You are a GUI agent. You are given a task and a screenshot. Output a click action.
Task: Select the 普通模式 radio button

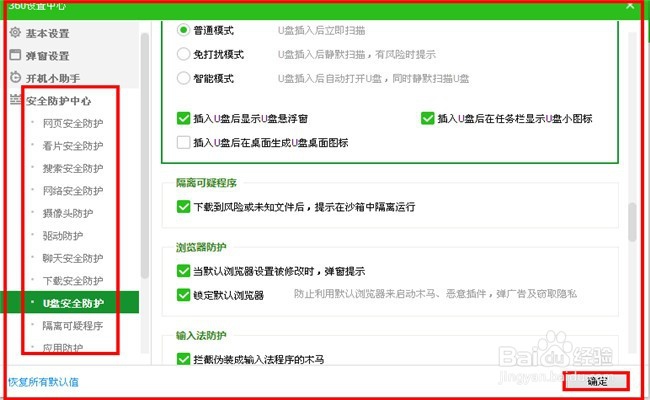coord(183,30)
